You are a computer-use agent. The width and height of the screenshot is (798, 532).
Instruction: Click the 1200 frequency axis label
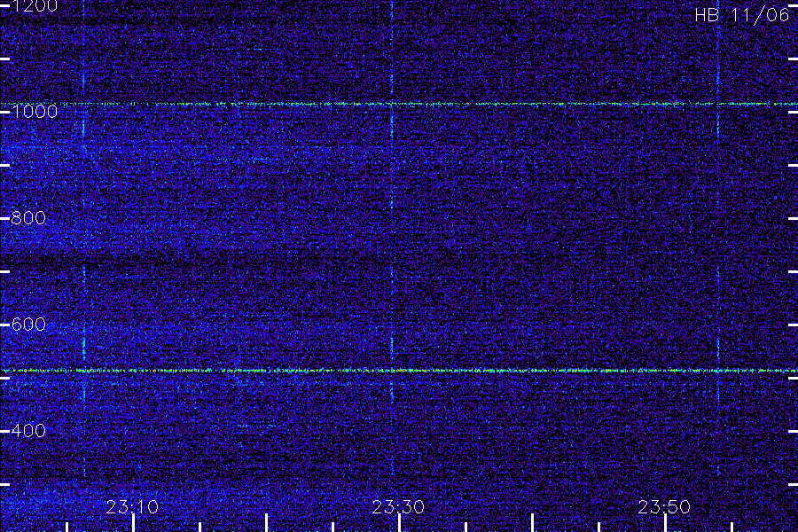[x=35, y=6]
